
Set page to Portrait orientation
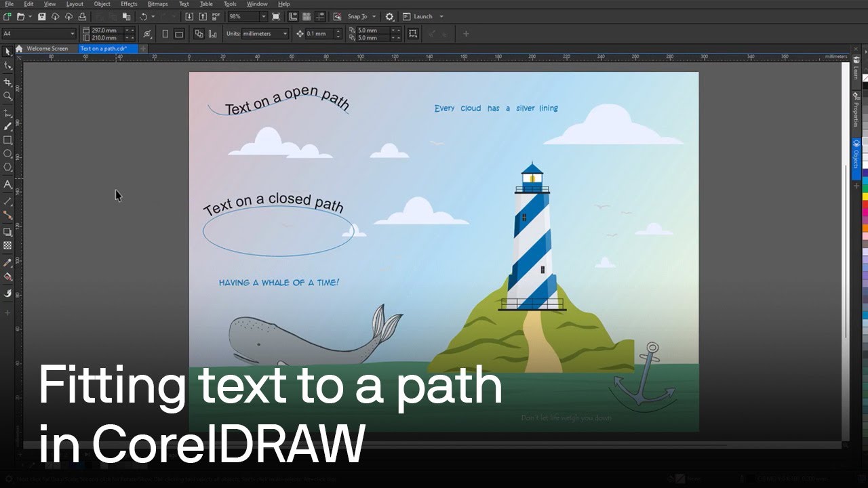click(165, 33)
